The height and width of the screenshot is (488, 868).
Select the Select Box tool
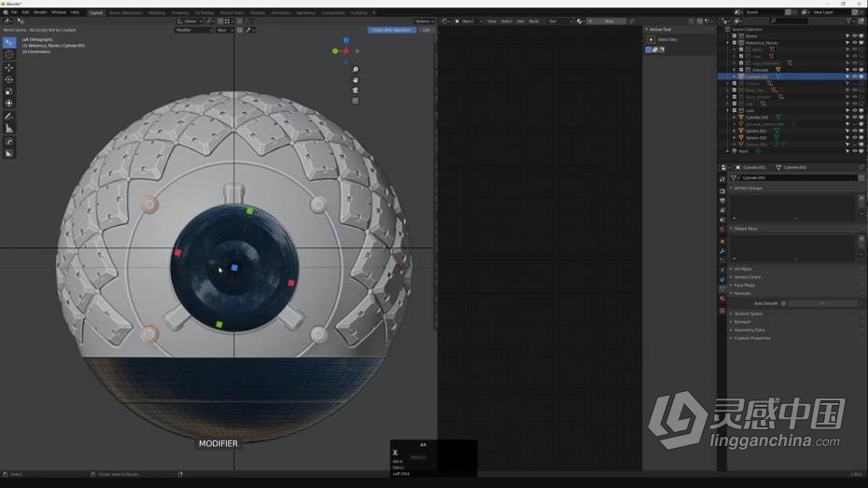(x=9, y=43)
